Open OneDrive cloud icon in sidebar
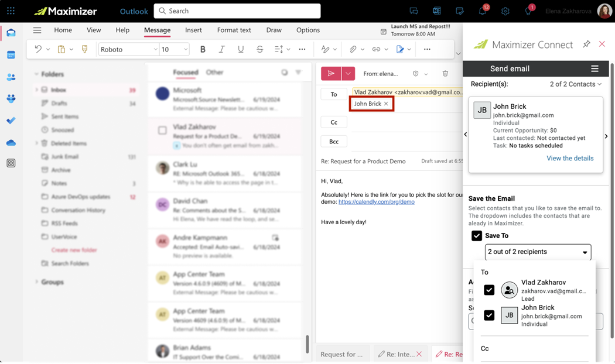The image size is (615, 364). [x=11, y=143]
